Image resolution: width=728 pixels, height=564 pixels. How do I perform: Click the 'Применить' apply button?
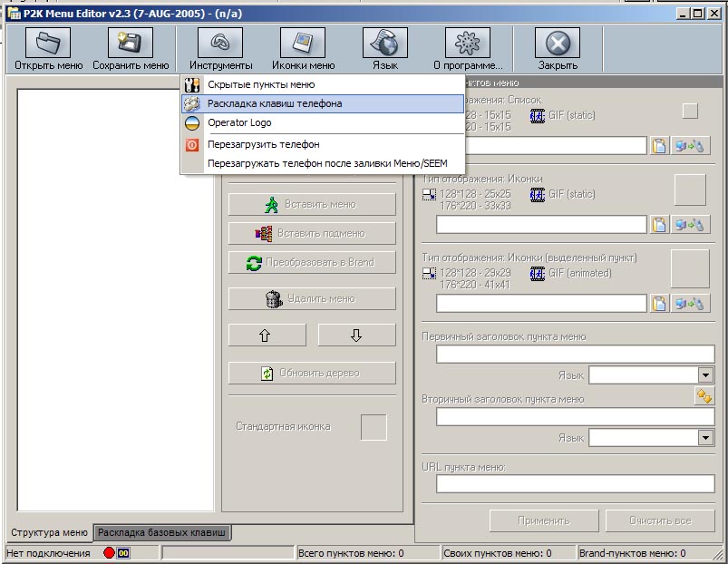(544, 520)
